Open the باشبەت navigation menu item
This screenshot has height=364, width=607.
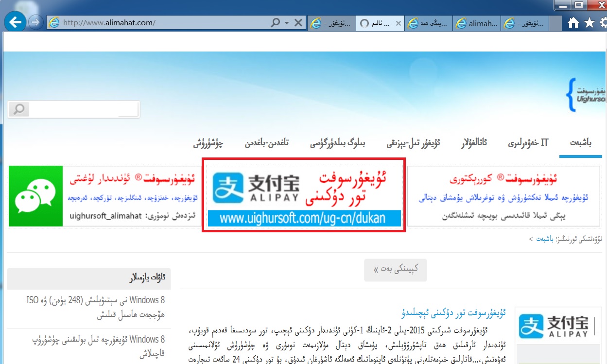pos(580,143)
